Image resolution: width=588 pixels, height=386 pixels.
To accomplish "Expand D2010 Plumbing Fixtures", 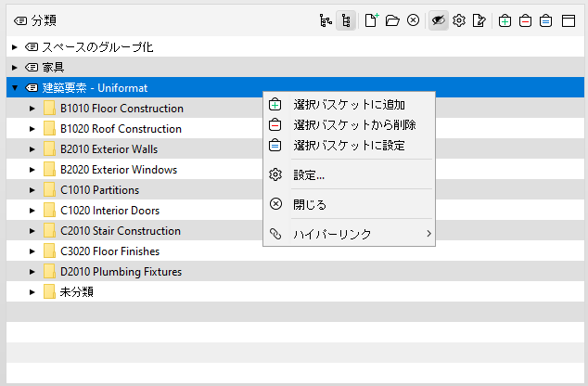I will click(x=32, y=272).
